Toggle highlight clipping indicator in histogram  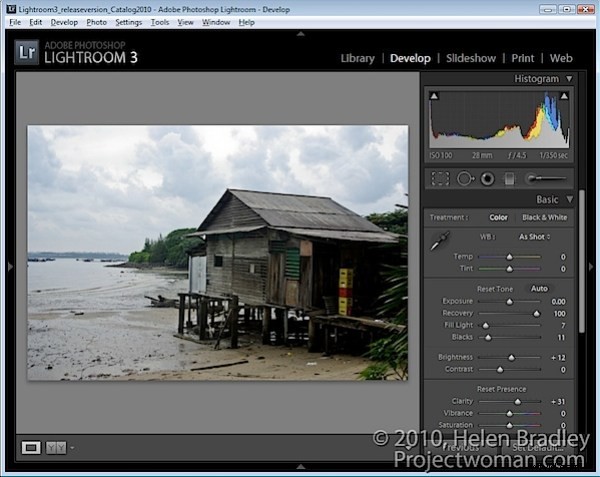[564, 96]
